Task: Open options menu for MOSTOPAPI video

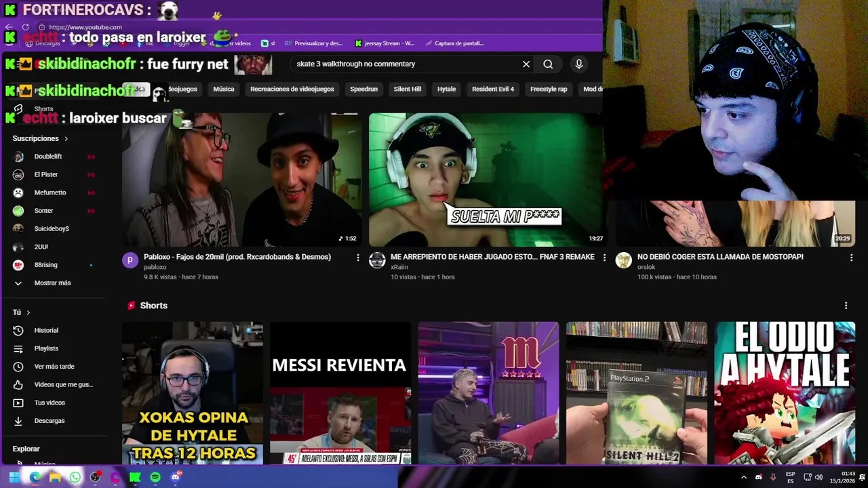Action: pyautogui.click(x=851, y=258)
